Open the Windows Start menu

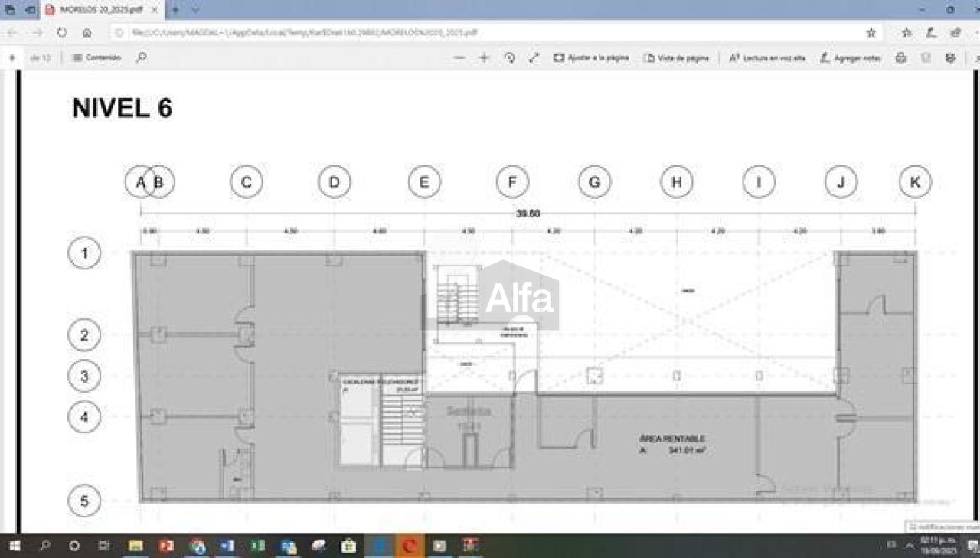(14, 546)
